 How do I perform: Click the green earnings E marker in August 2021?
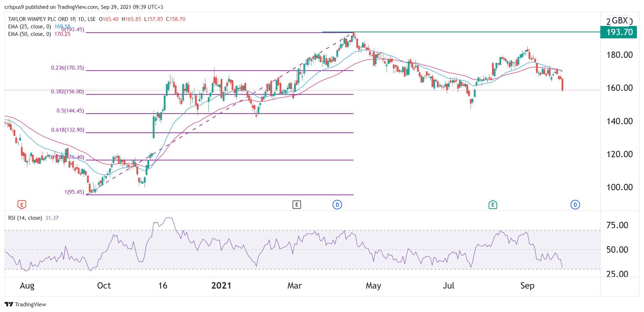[x=493, y=205]
